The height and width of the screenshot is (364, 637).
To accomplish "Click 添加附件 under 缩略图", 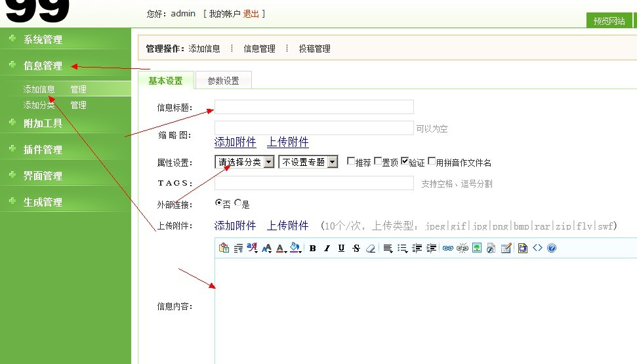I will click(236, 142).
